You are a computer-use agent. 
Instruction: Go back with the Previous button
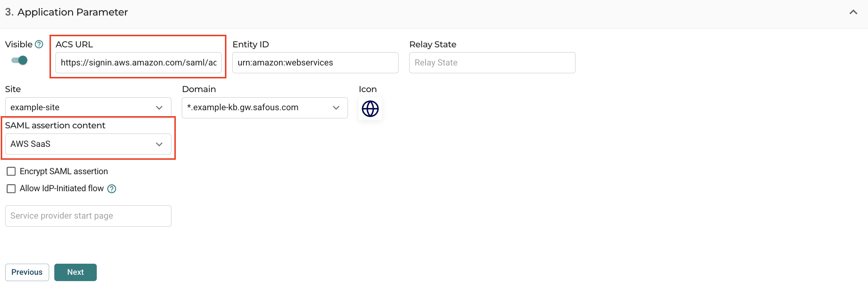coord(27,272)
